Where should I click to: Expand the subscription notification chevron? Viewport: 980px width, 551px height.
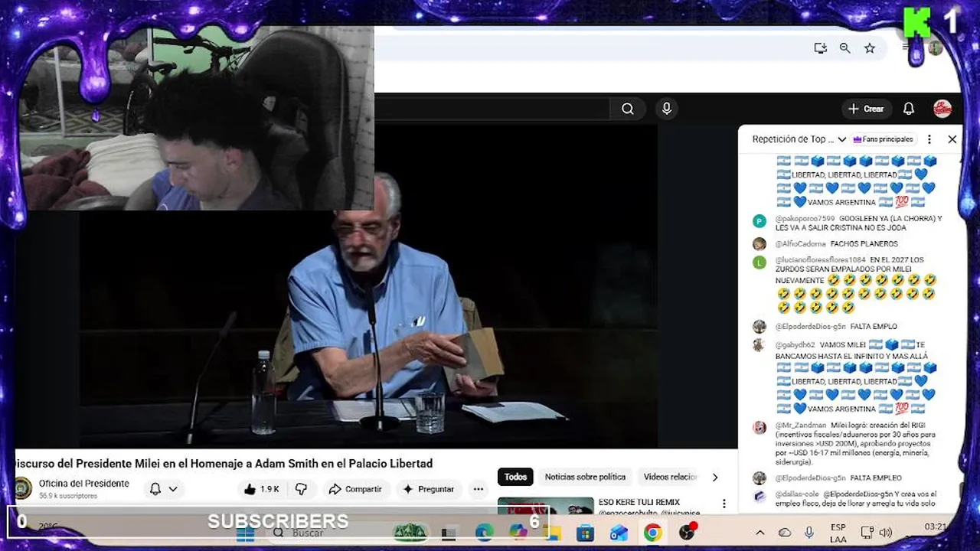[x=174, y=489]
